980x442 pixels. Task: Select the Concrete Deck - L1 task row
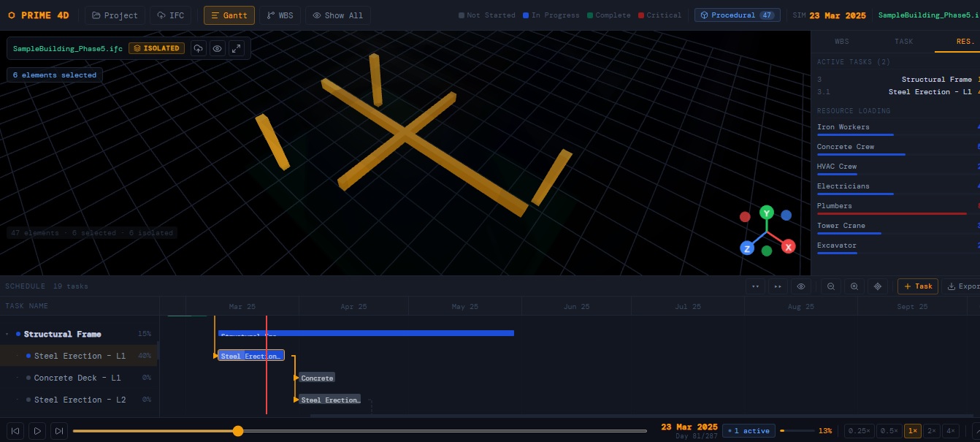click(80, 378)
